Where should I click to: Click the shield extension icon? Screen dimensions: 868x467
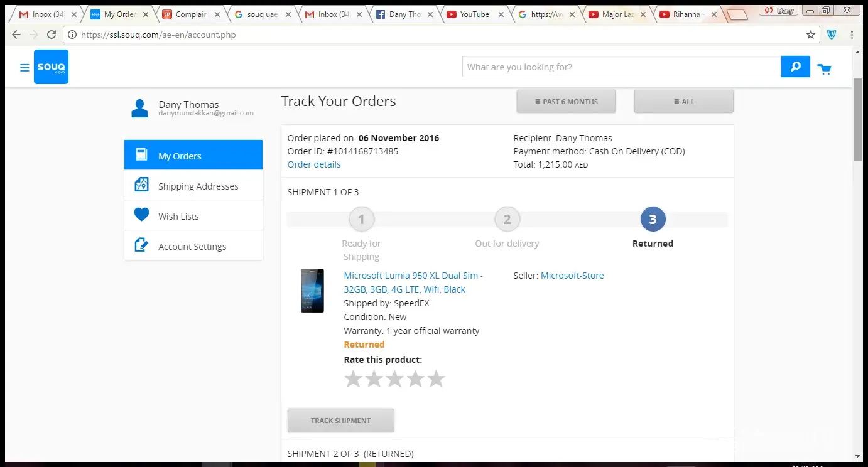click(832, 35)
